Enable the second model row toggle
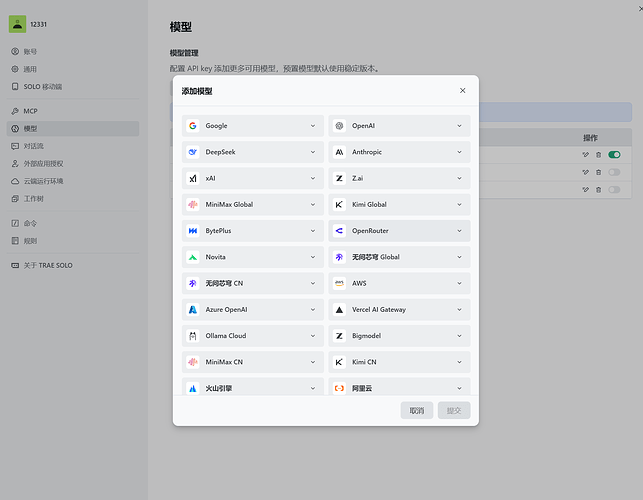Image resolution: width=643 pixels, height=500 pixels. tap(614, 172)
